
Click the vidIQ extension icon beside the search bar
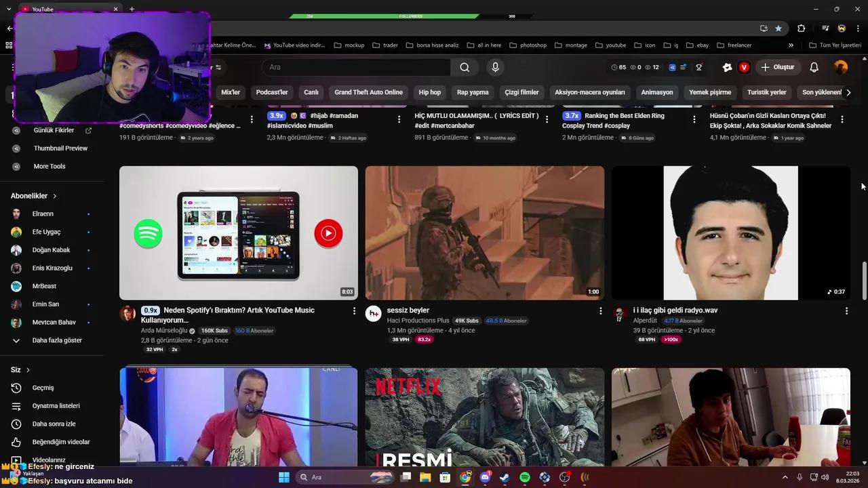[x=744, y=67]
